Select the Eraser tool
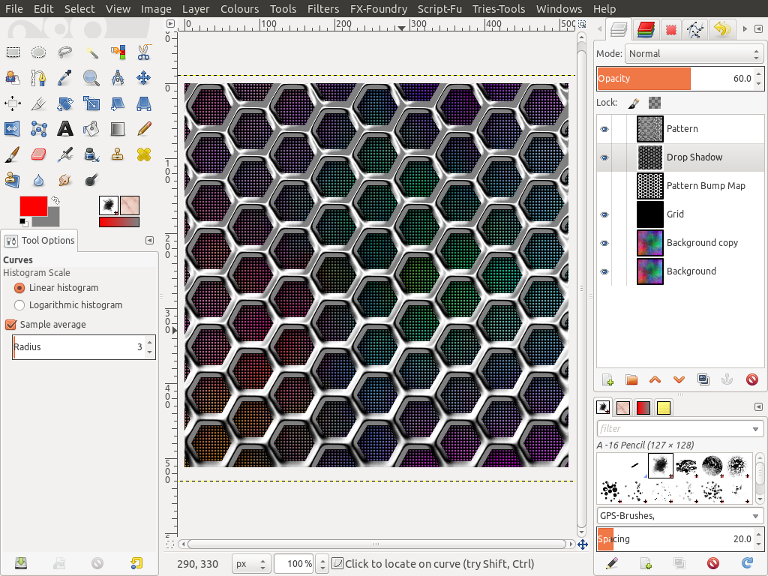The image size is (768, 576). coord(39,155)
